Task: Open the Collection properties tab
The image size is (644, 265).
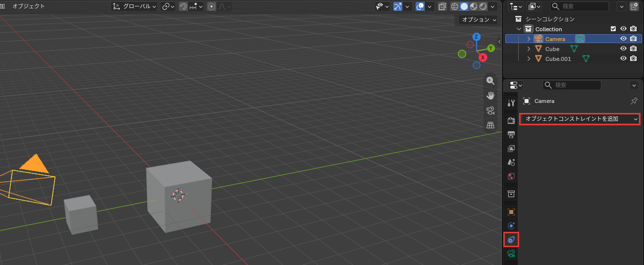Action: [512, 194]
